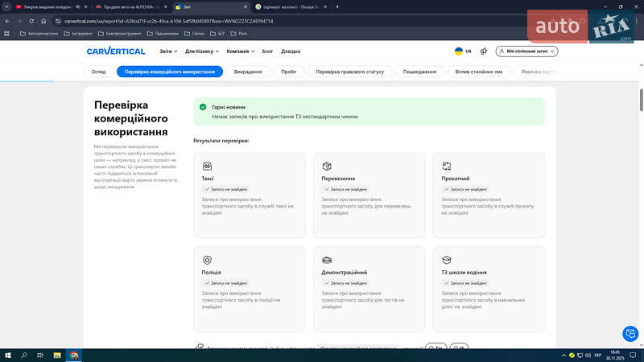Open Chrome from the Windows taskbar

[74, 355]
